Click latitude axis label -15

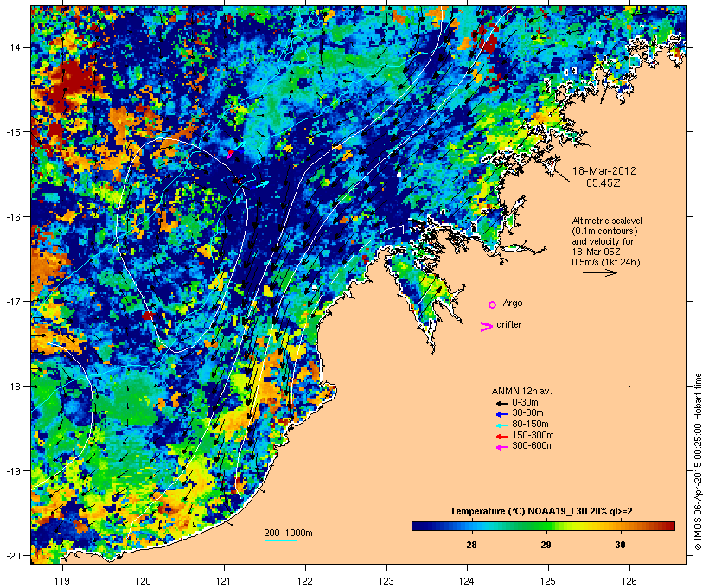[x=12, y=132]
